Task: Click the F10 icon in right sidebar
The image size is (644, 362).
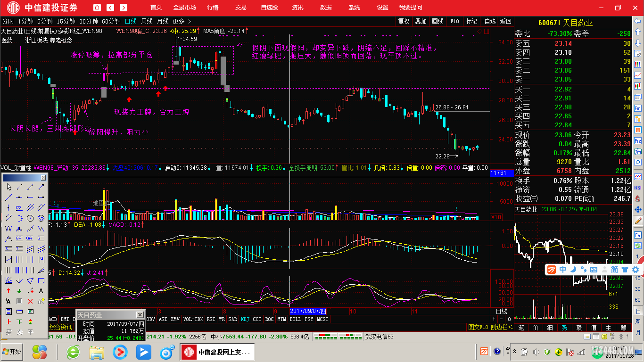Action: pos(638,108)
